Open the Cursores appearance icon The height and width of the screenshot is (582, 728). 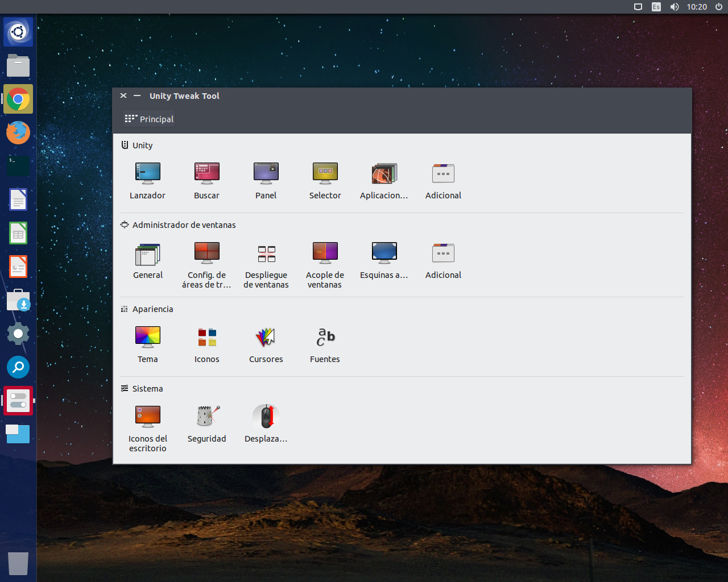click(x=266, y=337)
